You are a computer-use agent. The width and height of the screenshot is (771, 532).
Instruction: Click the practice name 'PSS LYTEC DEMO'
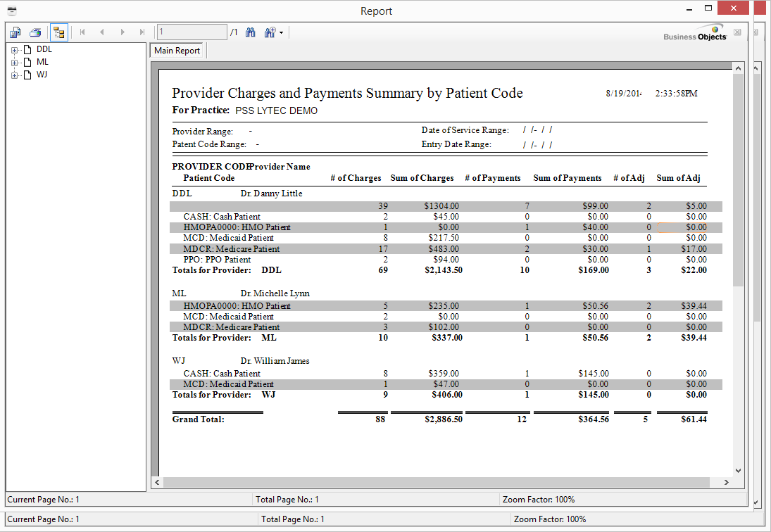point(276,110)
